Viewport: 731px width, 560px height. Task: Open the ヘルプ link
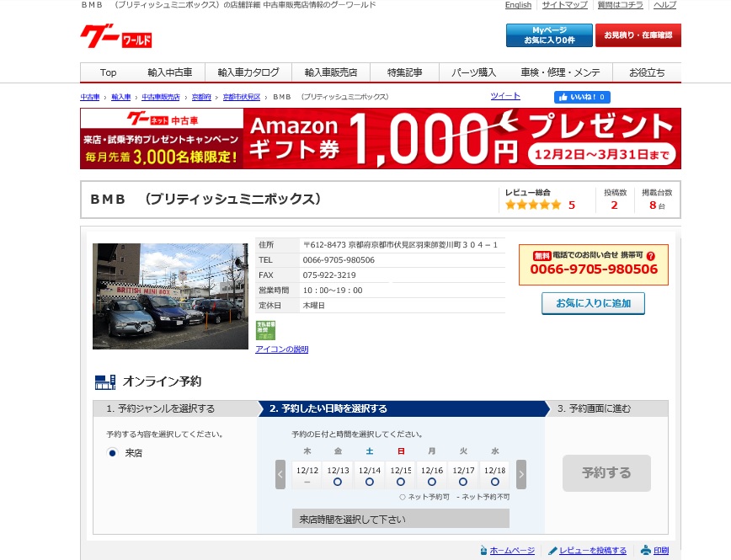tap(664, 5)
